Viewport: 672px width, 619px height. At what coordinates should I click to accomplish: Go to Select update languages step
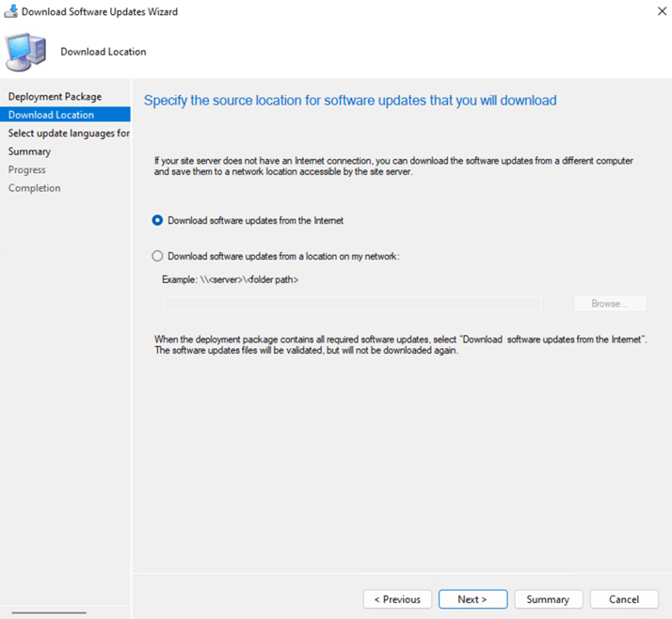click(x=68, y=134)
